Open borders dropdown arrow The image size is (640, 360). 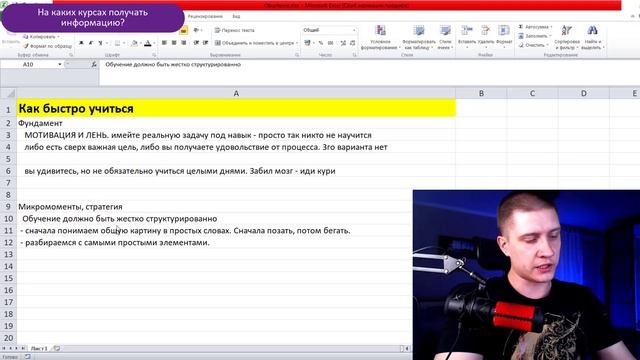point(124,43)
